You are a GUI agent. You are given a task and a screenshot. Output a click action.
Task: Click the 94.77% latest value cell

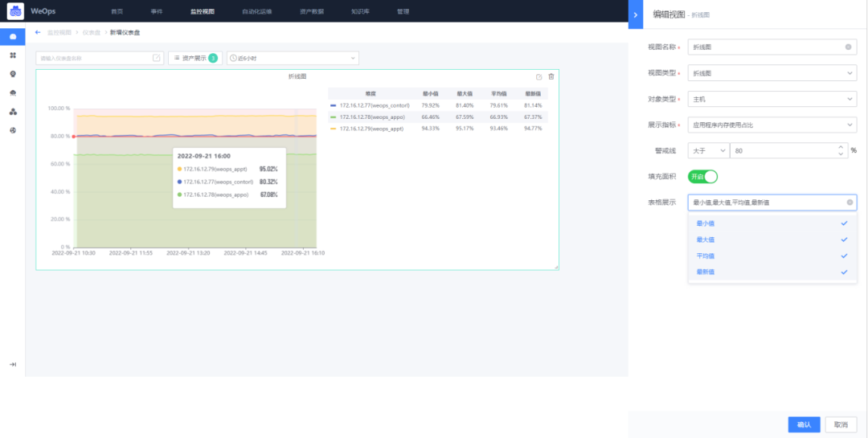coord(533,129)
